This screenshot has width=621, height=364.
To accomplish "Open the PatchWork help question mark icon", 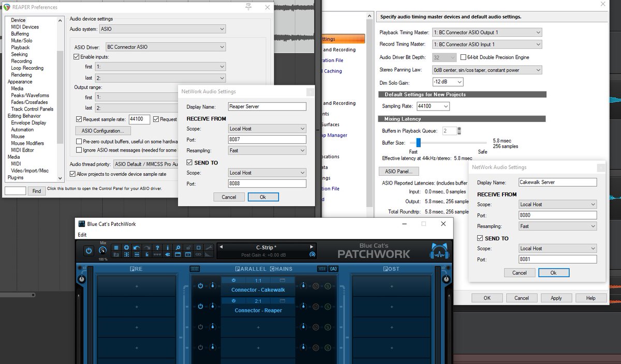I will pos(157,248).
